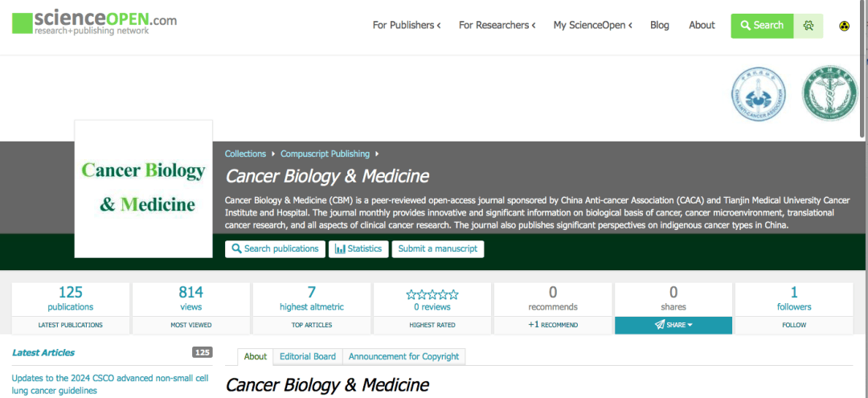The height and width of the screenshot is (398, 868).
Task: Open the Latest Articles heading
Action: point(43,353)
